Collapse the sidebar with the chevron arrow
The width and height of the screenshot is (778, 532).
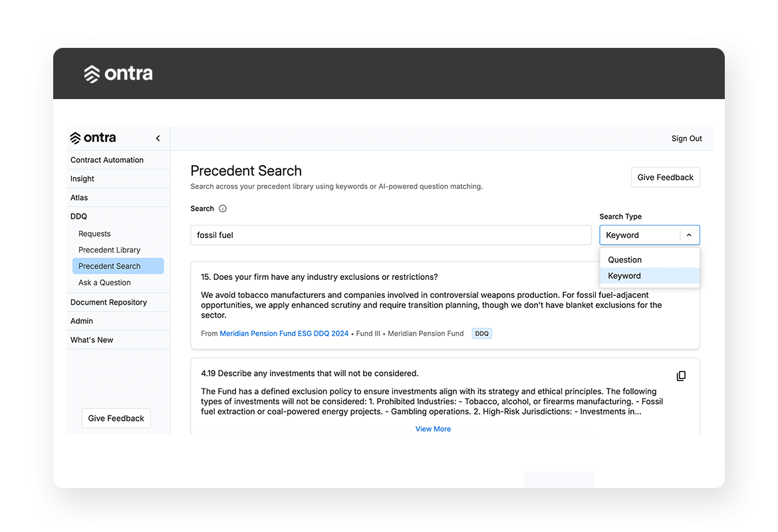(158, 138)
